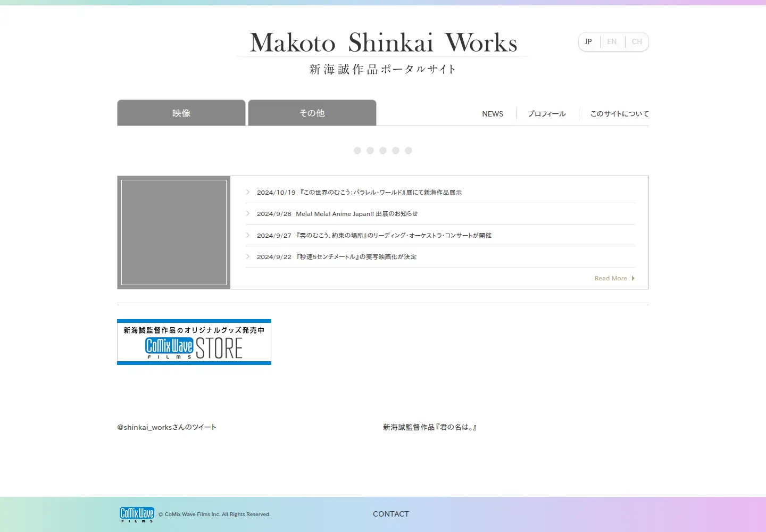Select first carousel dot
Image resolution: width=766 pixels, height=532 pixels.
point(357,151)
